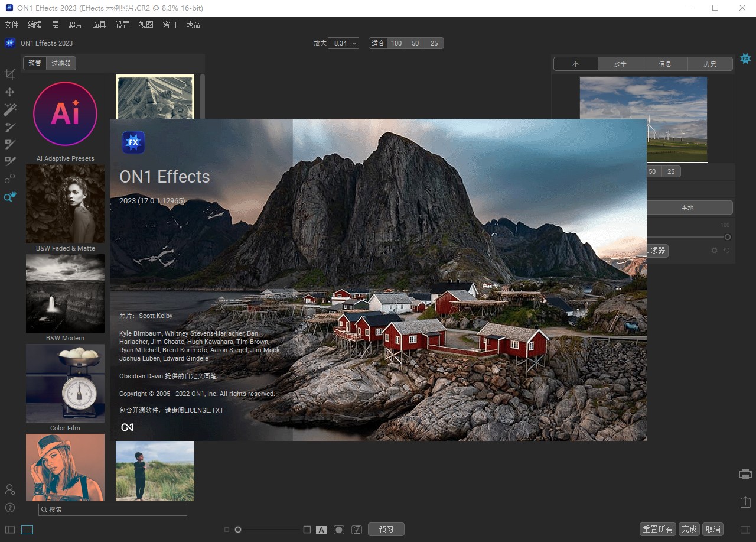756x542 pixels.
Task: Toggle the show mask circle button
Action: point(339,530)
